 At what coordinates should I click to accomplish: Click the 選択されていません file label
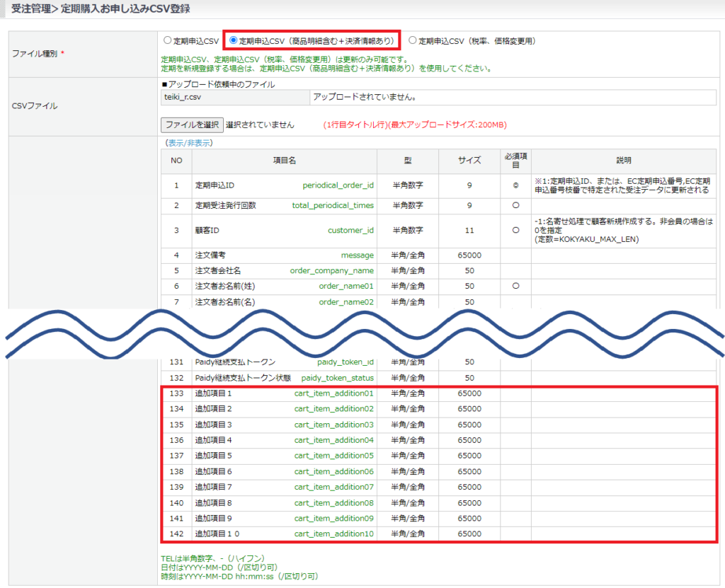[260, 125]
